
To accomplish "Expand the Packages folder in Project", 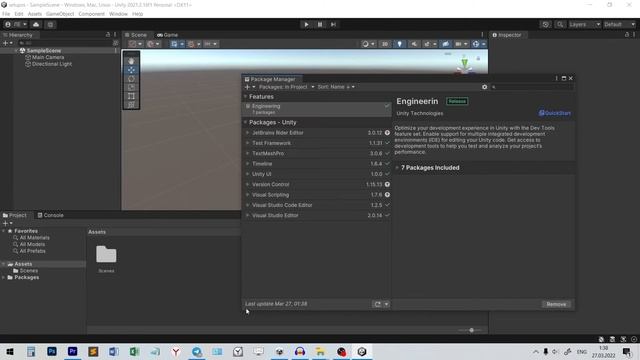I will click(x=4, y=278).
